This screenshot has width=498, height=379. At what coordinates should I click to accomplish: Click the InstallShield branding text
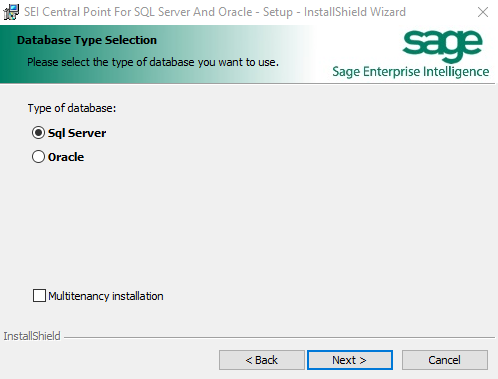32,336
